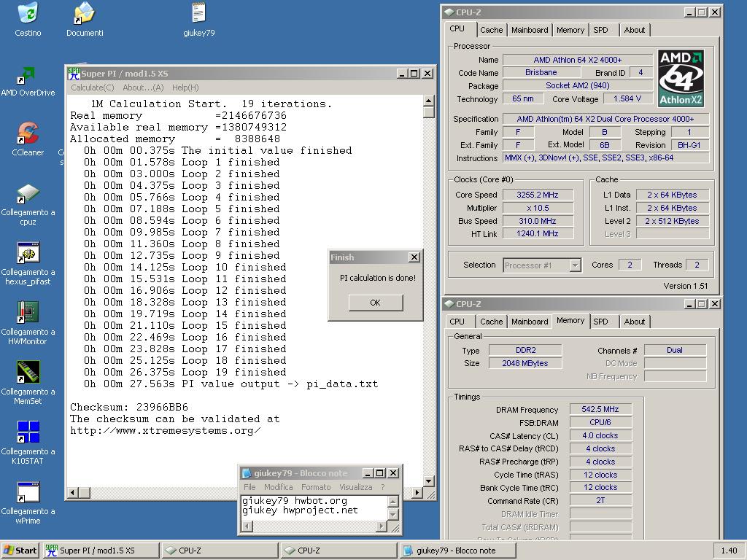Viewport: 747px width, 560px height.
Task: Activate giukey79 Blocco note taskbar button
Action: (x=458, y=551)
